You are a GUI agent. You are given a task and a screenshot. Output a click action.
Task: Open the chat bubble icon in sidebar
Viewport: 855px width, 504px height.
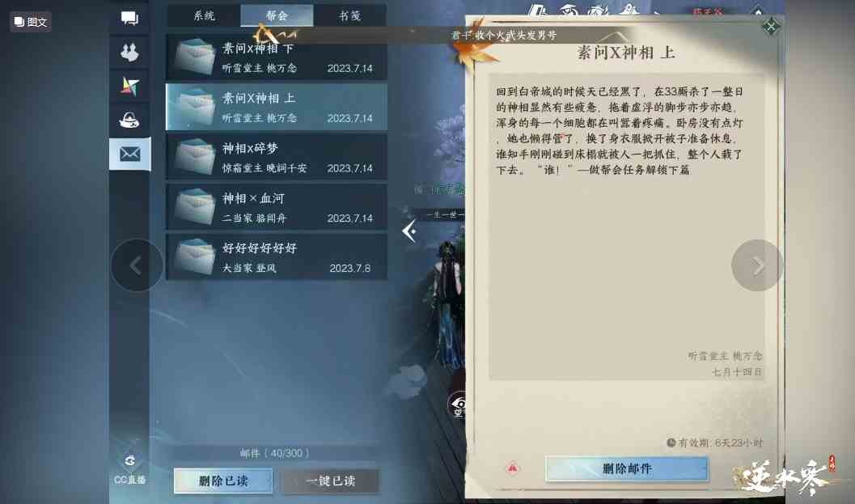pyautogui.click(x=129, y=19)
